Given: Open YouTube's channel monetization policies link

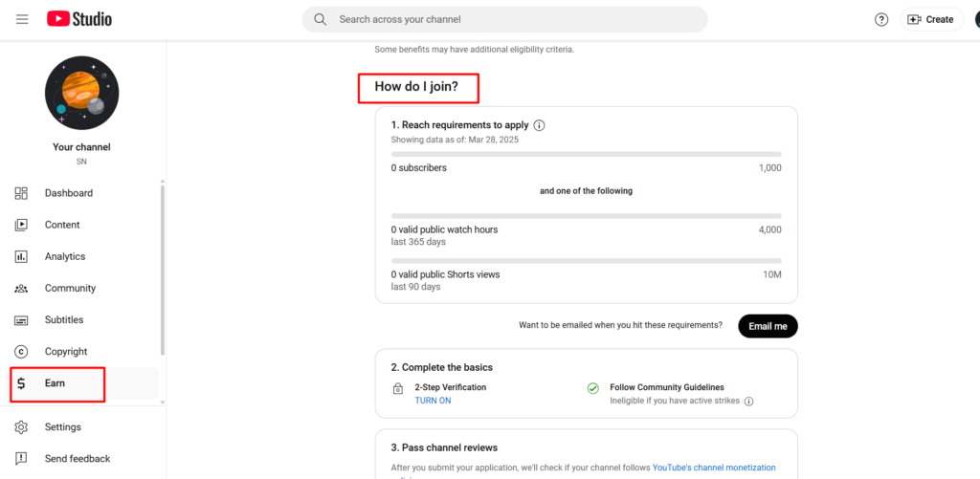Looking at the screenshot, I should [x=714, y=468].
